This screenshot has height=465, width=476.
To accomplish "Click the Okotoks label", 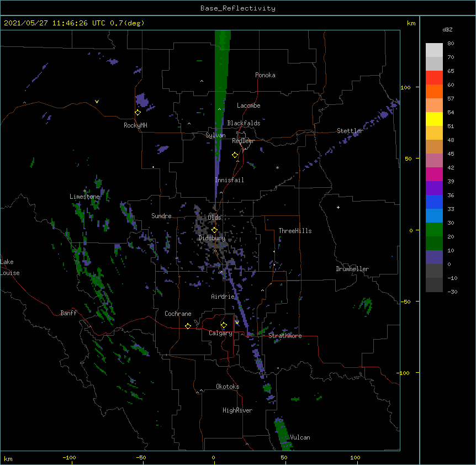I will pos(228,387).
